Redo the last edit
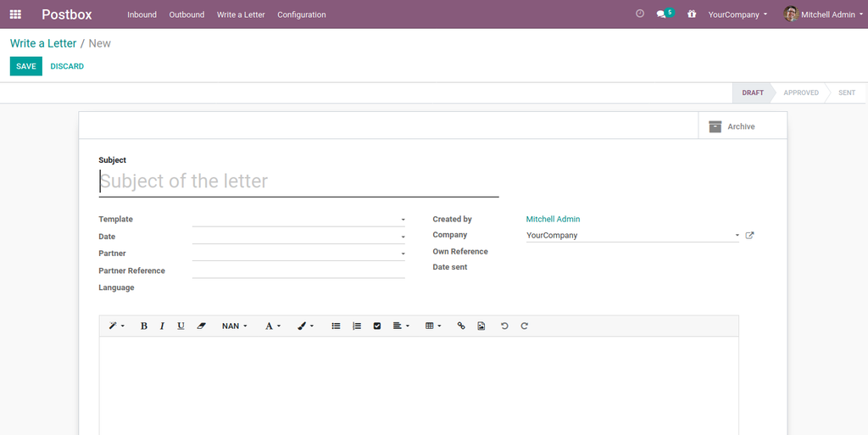This screenshot has width=868, height=435. click(524, 326)
